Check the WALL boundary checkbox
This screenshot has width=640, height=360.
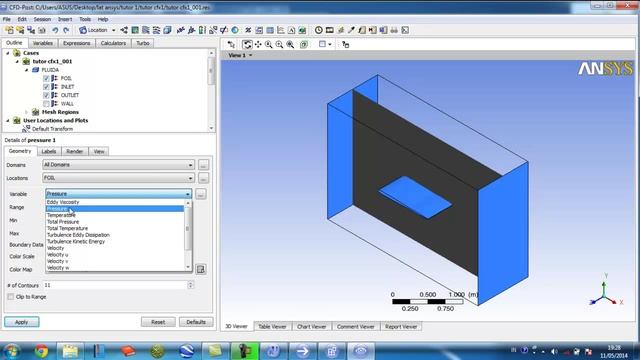pos(46,104)
